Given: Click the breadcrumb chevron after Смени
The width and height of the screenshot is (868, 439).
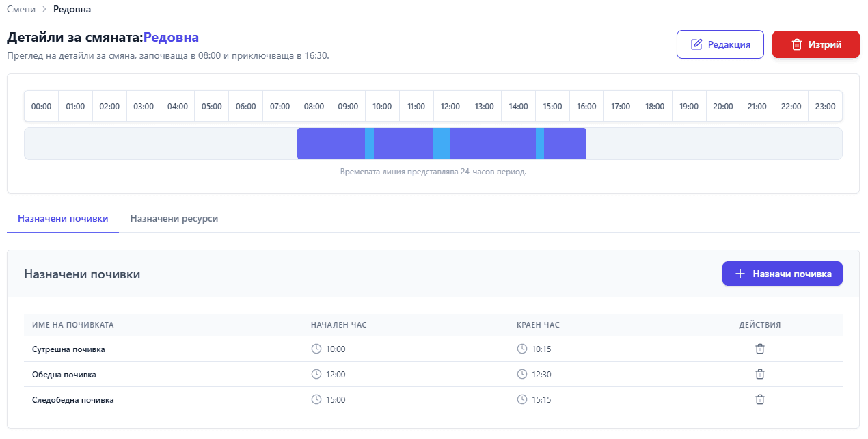Looking at the screenshot, I should click(44, 10).
